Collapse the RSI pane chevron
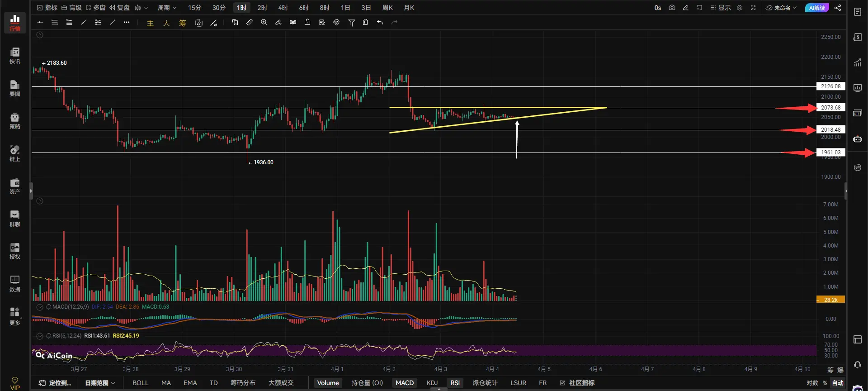868x391 pixels. point(40,336)
